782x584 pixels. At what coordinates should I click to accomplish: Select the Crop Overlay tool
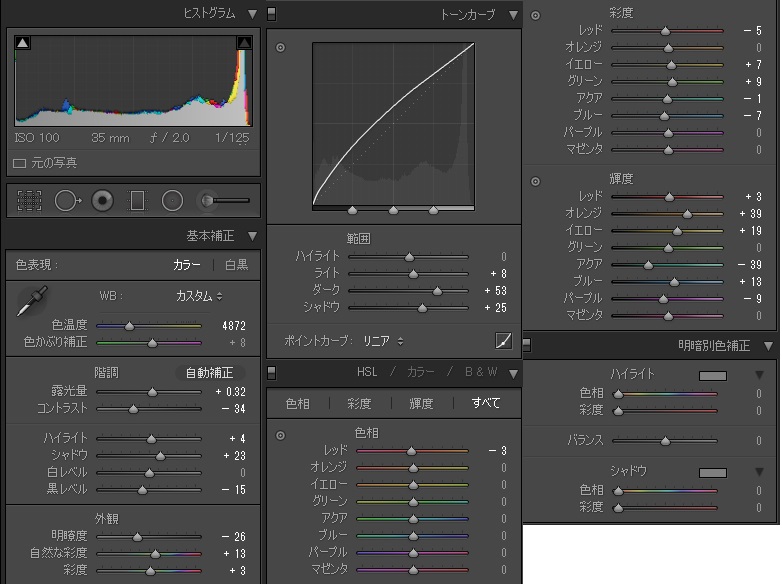pos(29,201)
